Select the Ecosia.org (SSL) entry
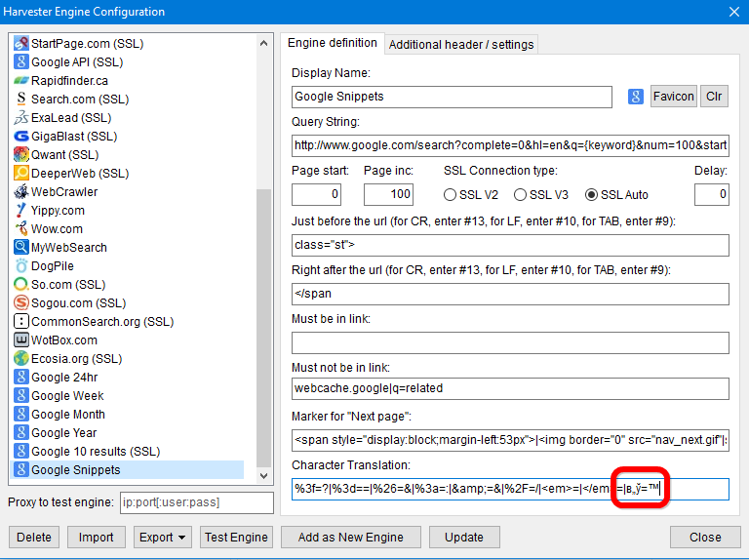The width and height of the screenshot is (749, 560). tap(127, 359)
